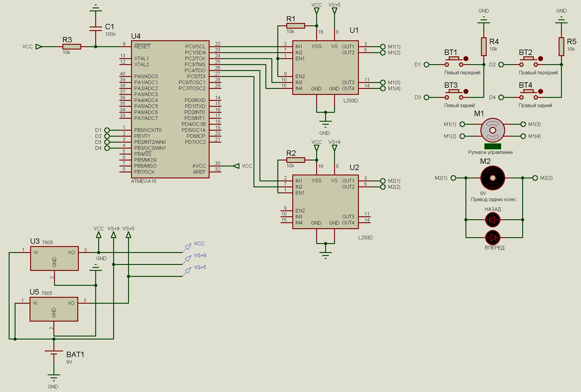Select the M2 rear-wheel drive motor
Image resolution: width=581 pixels, height=392 pixels.
tap(493, 178)
